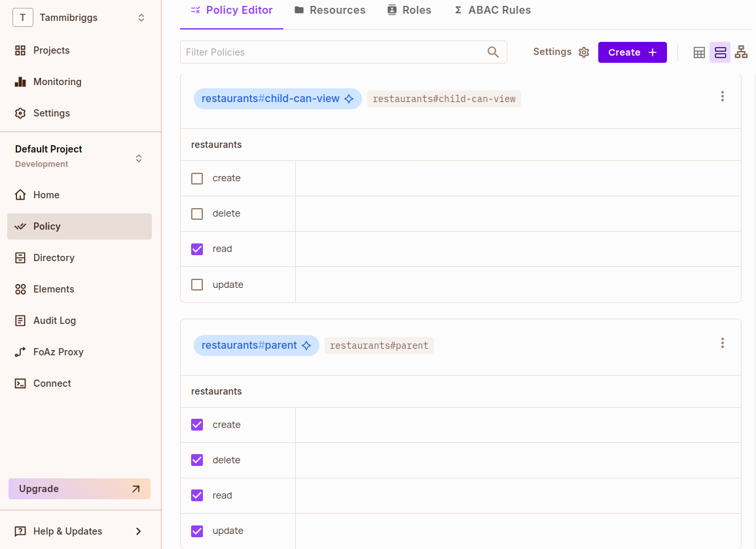Click the Create button
The image size is (756, 549).
coord(632,52)
